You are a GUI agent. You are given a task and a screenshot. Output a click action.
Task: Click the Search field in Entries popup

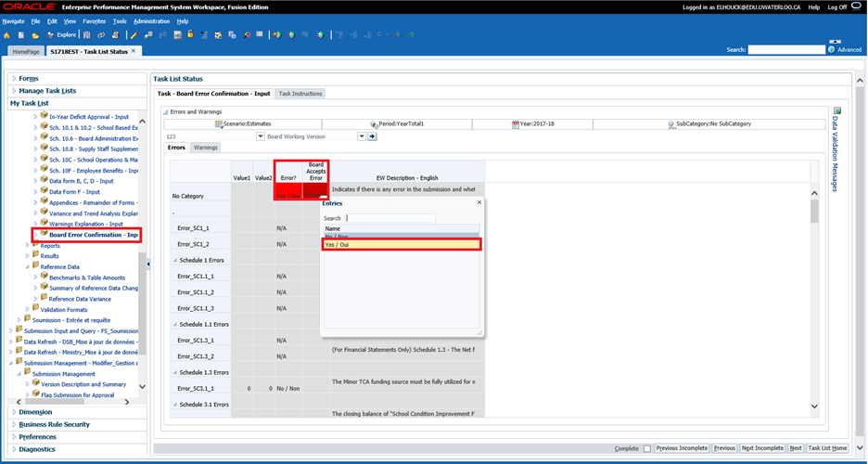(x=390, y=218)
